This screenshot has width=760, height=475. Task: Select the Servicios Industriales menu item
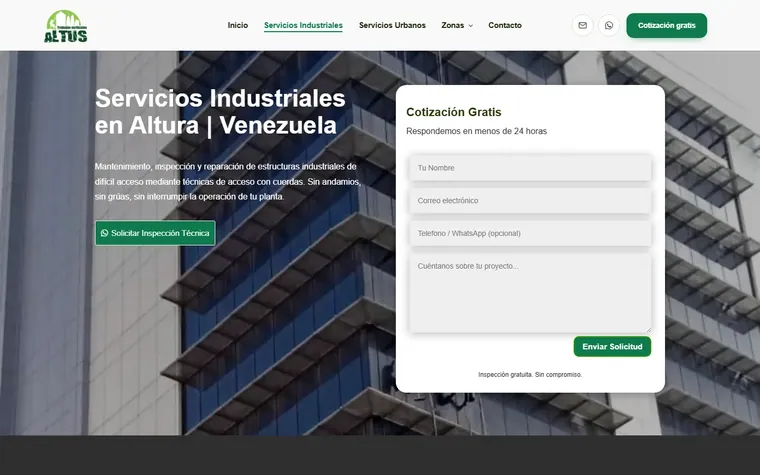(x=303, y=25)
